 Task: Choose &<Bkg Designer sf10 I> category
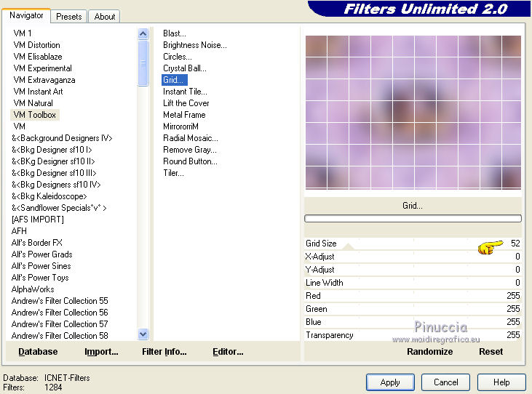[x=52, y=150]
